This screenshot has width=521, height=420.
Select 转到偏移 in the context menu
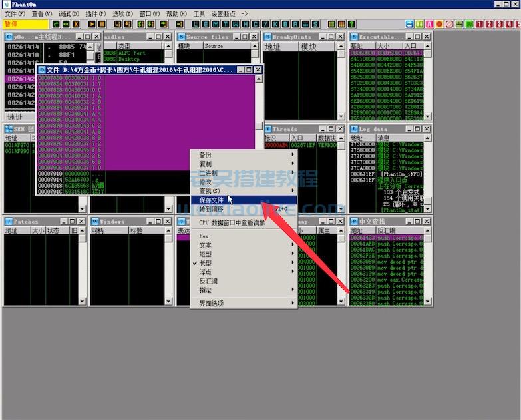[212, 209]
